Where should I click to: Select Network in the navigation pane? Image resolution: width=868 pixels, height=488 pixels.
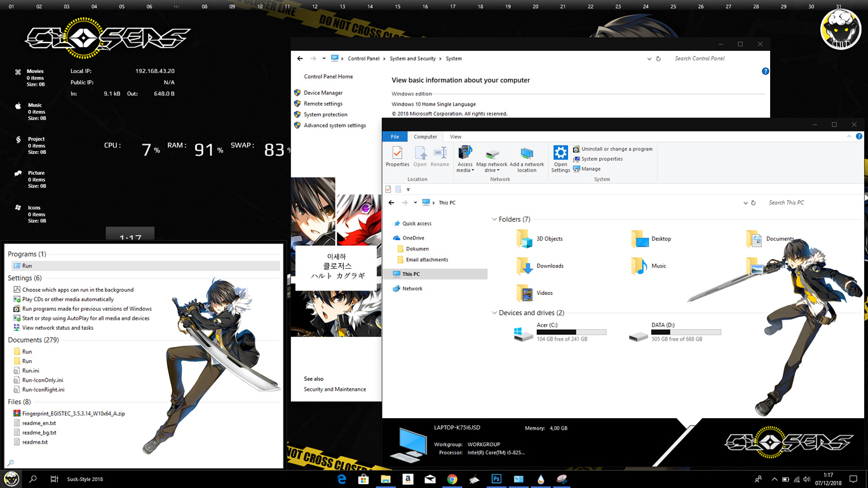coord(407,288)
